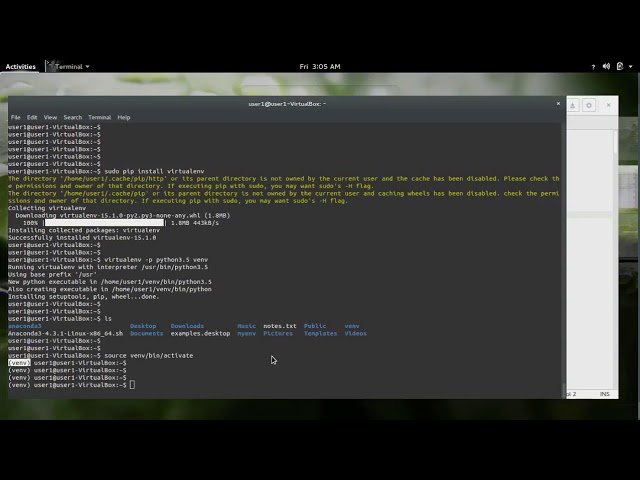640x480 pixels.
Task: Click the terminal window title bar text
Action: [287, 104]
